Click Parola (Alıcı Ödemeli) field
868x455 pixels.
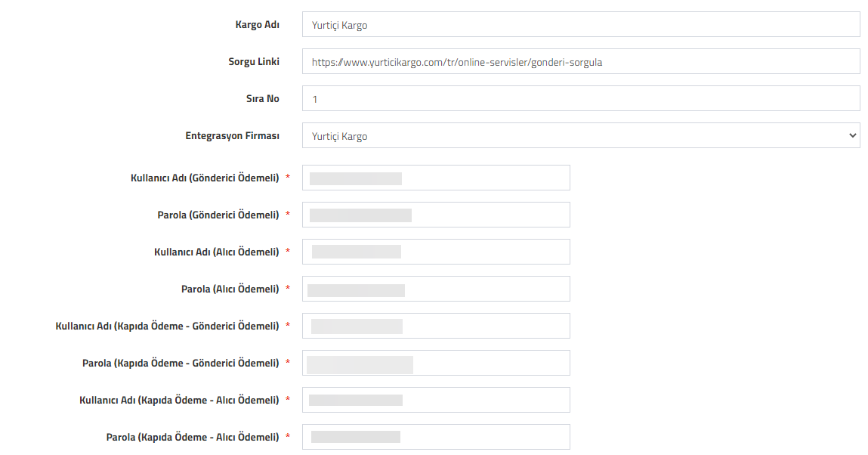[x=436, y=289]
